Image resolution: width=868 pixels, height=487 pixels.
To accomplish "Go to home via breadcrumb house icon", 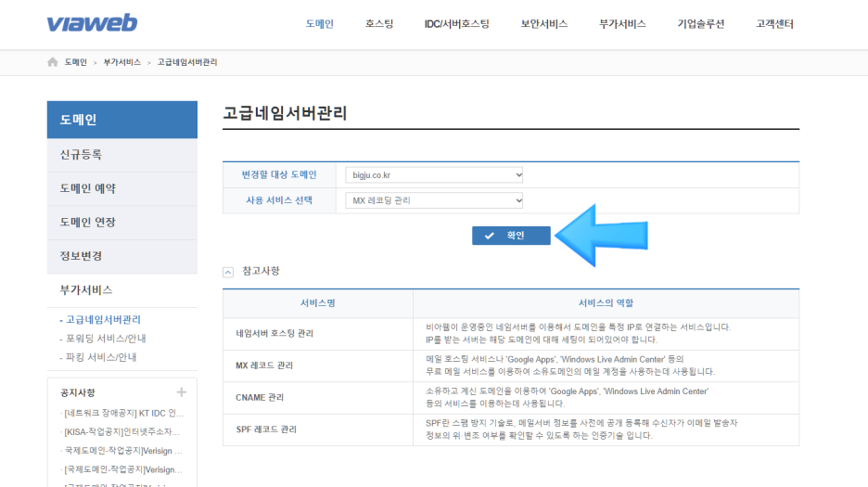I will pos(53,62).
